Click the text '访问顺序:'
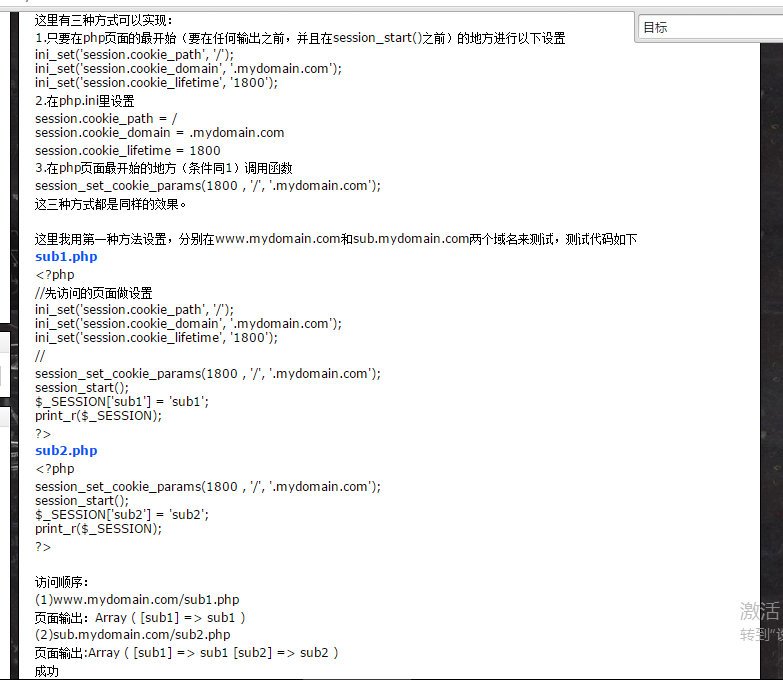This screenshot has width=783, height=680. (61, 582)
